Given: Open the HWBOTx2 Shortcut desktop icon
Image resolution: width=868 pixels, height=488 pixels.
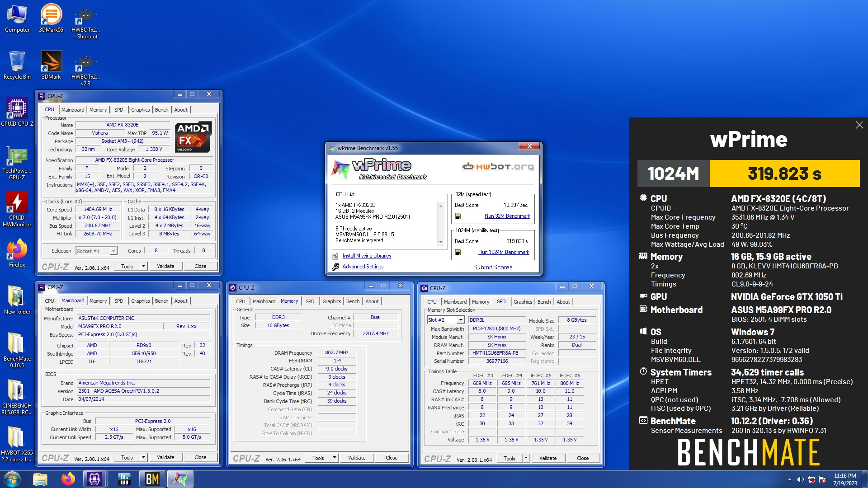Looking at the screenshot, I should click(x=85, y=23).
